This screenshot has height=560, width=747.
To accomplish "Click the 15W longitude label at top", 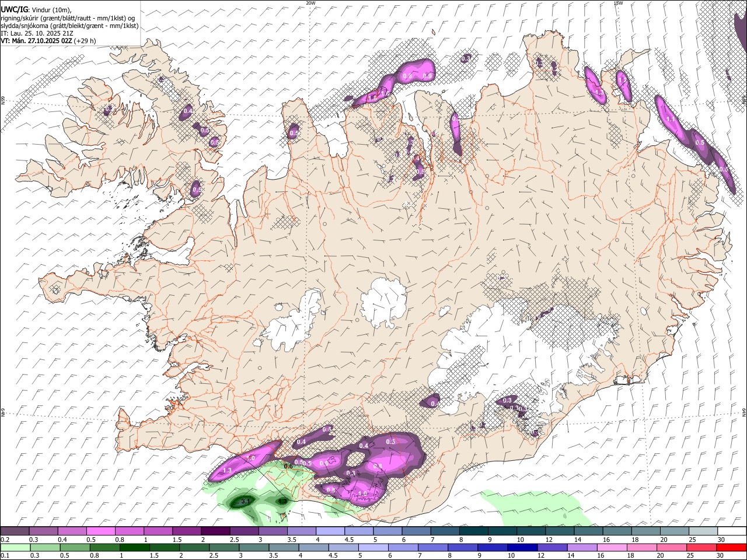I will [618, 3].
